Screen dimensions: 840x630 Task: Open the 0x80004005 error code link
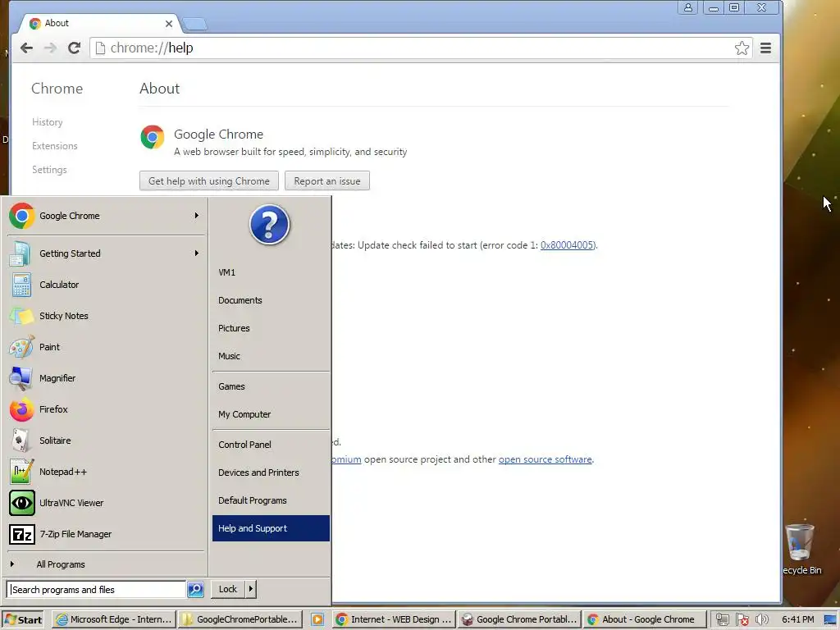pos(568,244)
